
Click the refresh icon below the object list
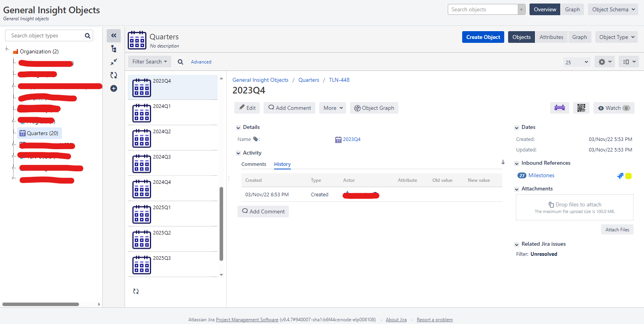(x=136, y=291)
